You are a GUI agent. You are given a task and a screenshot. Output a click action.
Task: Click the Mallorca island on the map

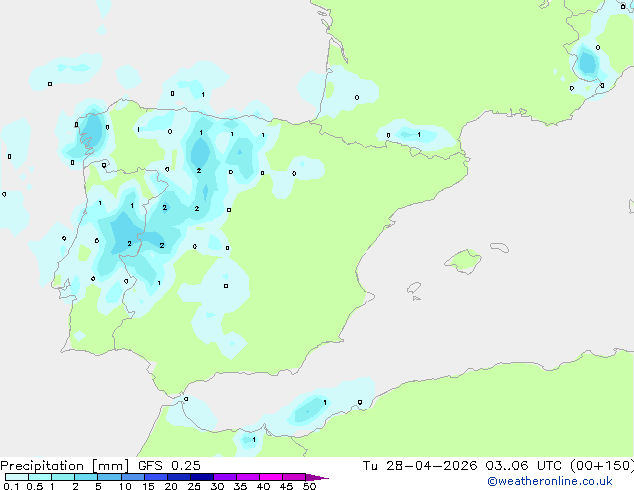[x=463, y=261]
